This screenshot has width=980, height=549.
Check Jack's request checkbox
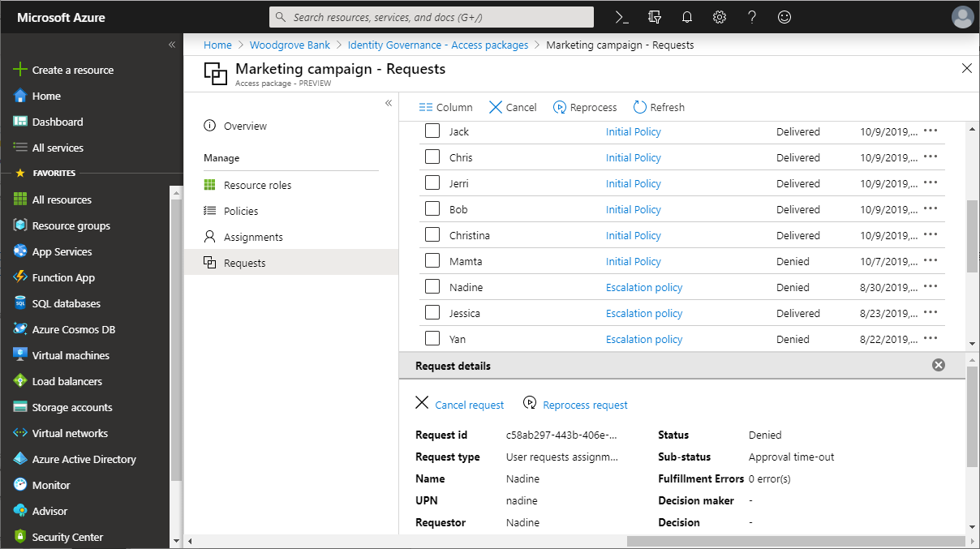[432, 131]
